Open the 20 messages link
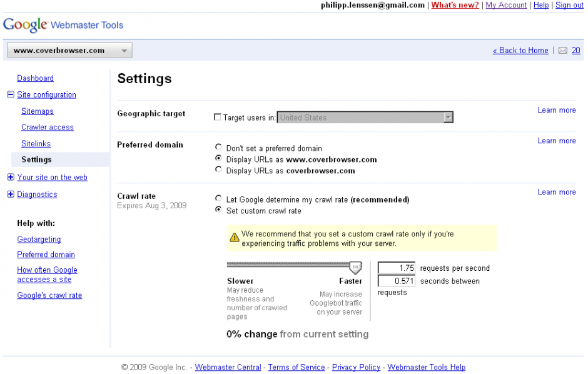 point(576,51)
